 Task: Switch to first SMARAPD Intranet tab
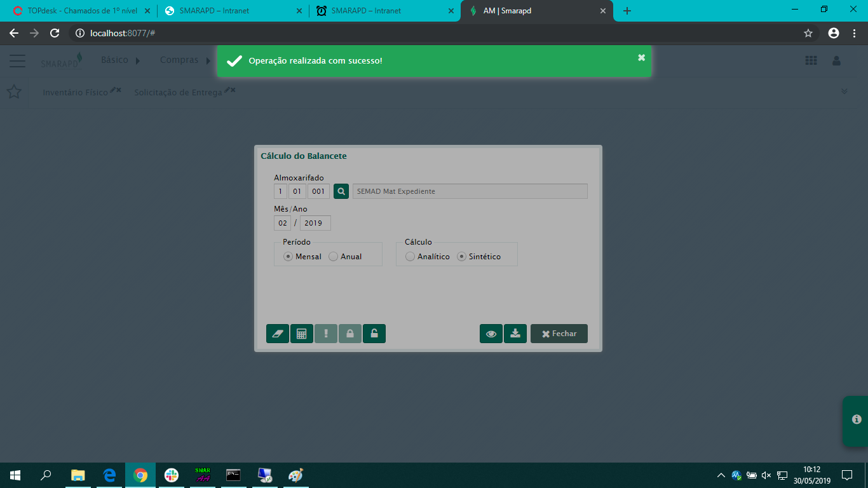coord(233,11)
